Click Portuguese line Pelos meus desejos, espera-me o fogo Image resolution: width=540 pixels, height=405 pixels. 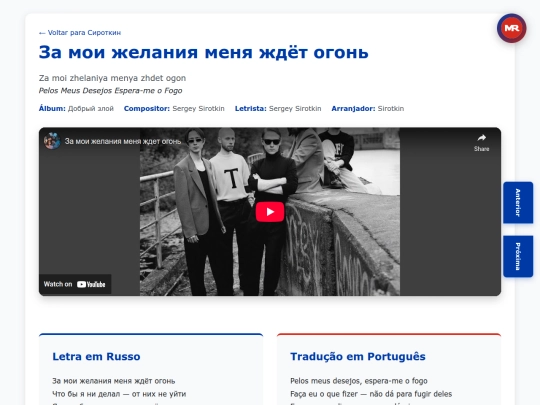coord(359,381)
